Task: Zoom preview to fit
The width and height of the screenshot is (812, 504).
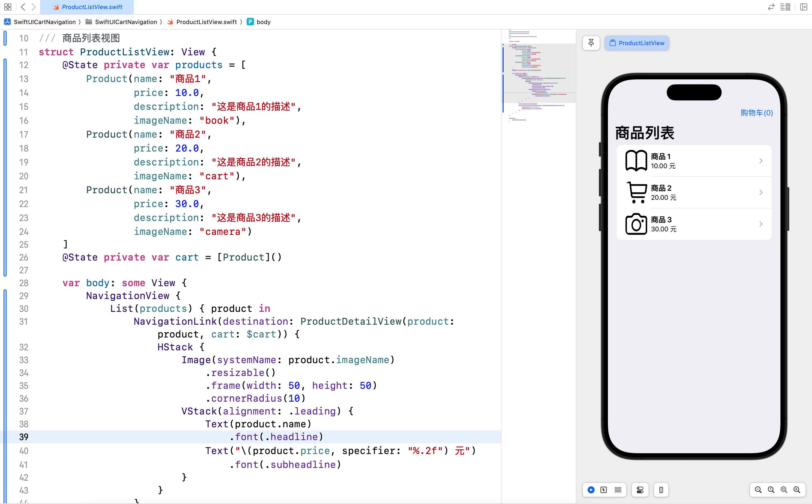Action: (x=784, y=490)
